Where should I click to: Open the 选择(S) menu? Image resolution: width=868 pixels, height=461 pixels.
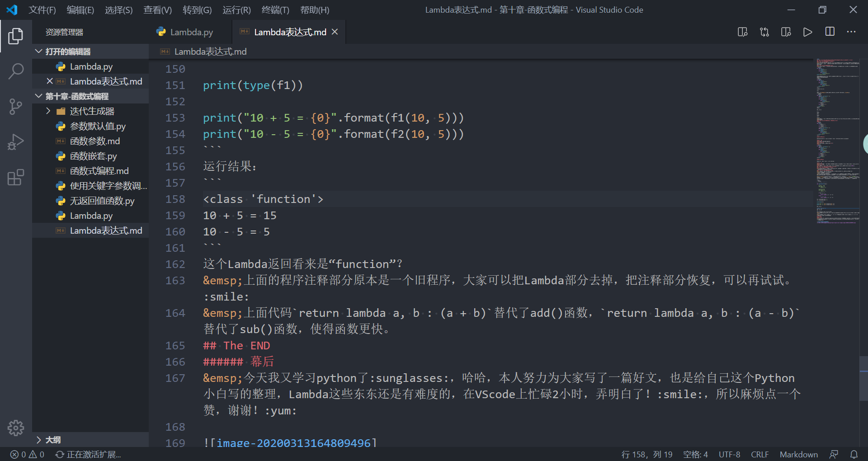pos(119,10)
